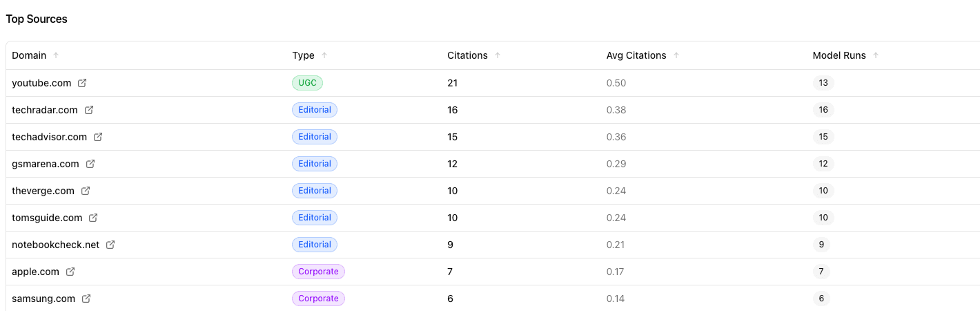The height and width of the screenshot is (311, 980).
Task: Select the techadvisor.com domain name
Action: click(x=50, y=137)
